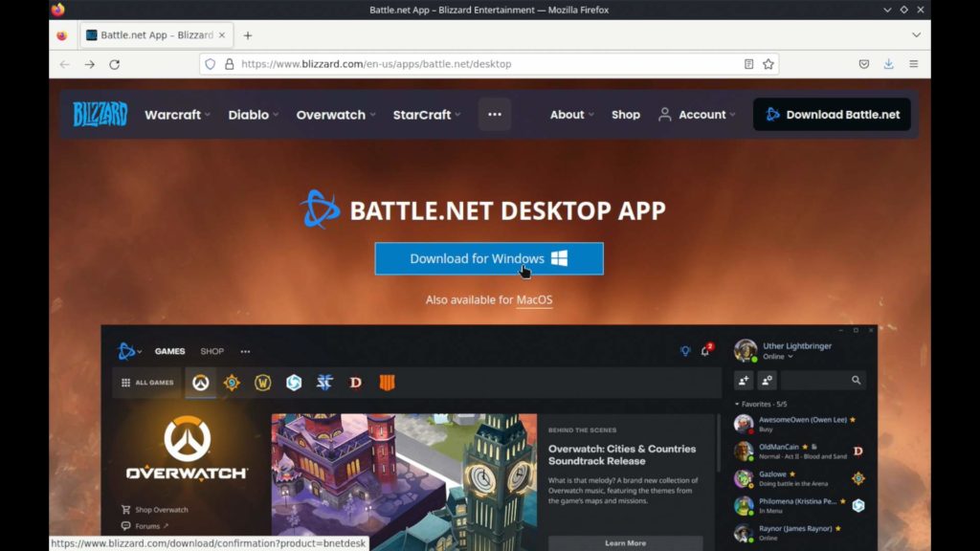Click Uther Lightbringer profile avatar
Screen dimensions: 980x551
(745, 350)
